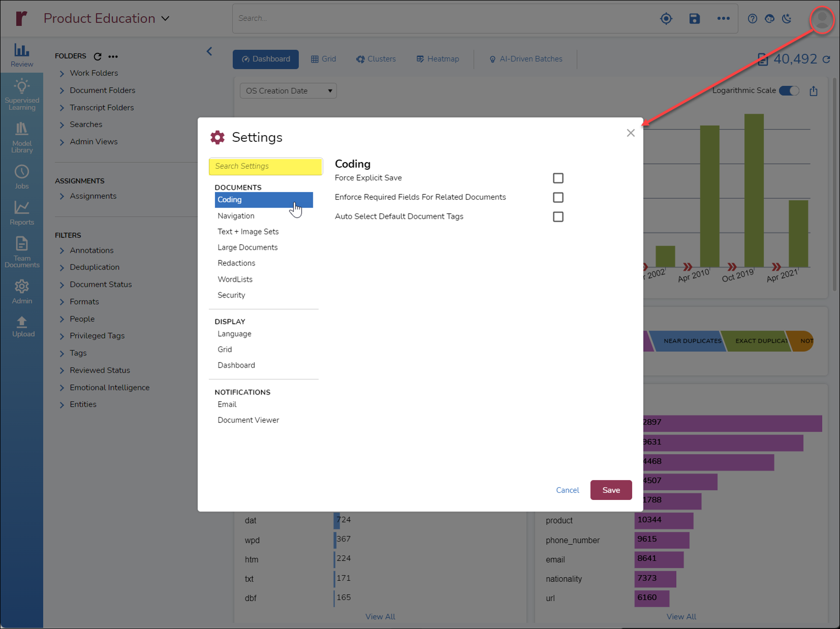This screenshot has height=629, width=840.
Task: Expand Work Folders
Action: click(62, 74)
